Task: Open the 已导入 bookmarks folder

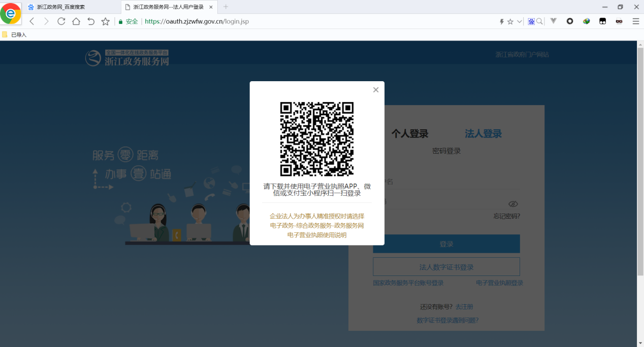Action: pos(14,35)
